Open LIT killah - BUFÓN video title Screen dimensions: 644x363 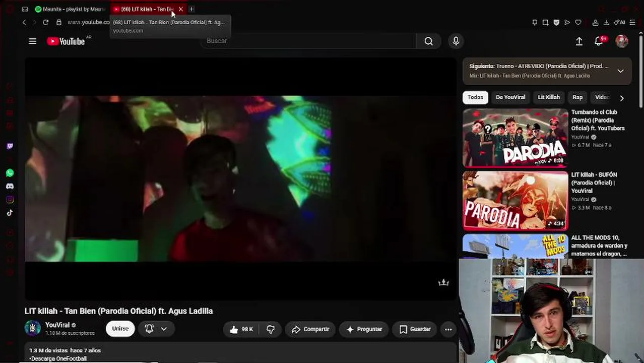point(594,183)
